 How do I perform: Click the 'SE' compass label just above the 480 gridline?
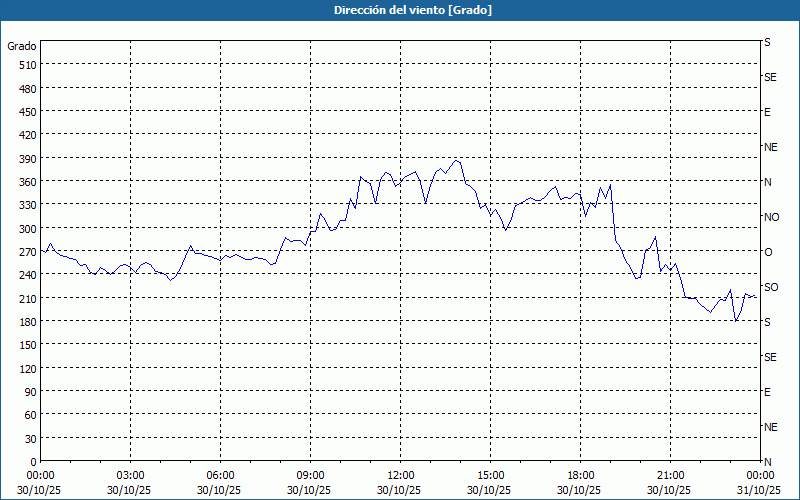(x=770, y=77)
